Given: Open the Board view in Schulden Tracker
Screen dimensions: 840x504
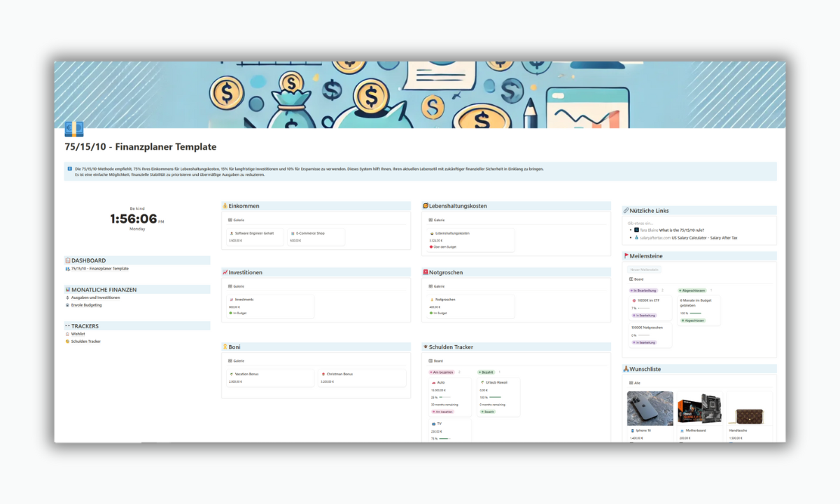Looking at the screenshot, I should pyautogui.click(x=435, y=360).
